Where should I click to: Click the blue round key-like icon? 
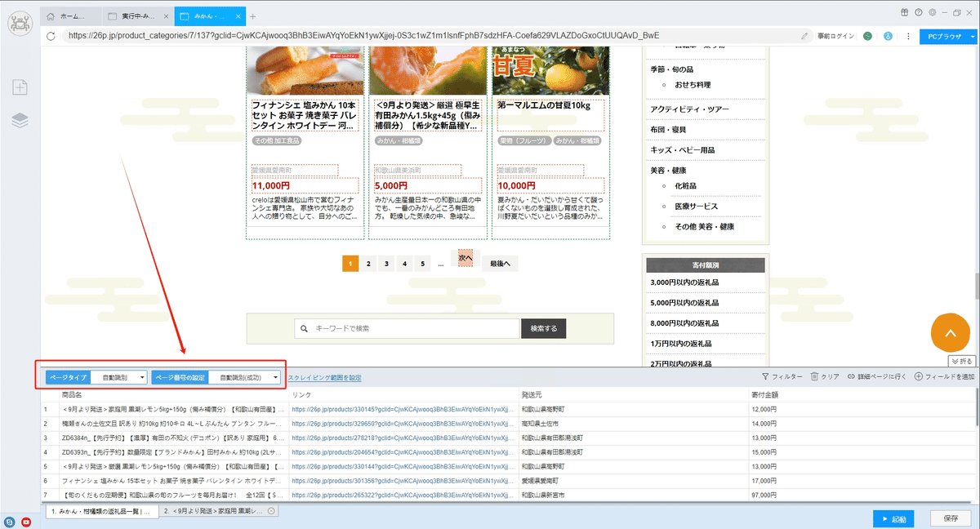click(887, 36)
